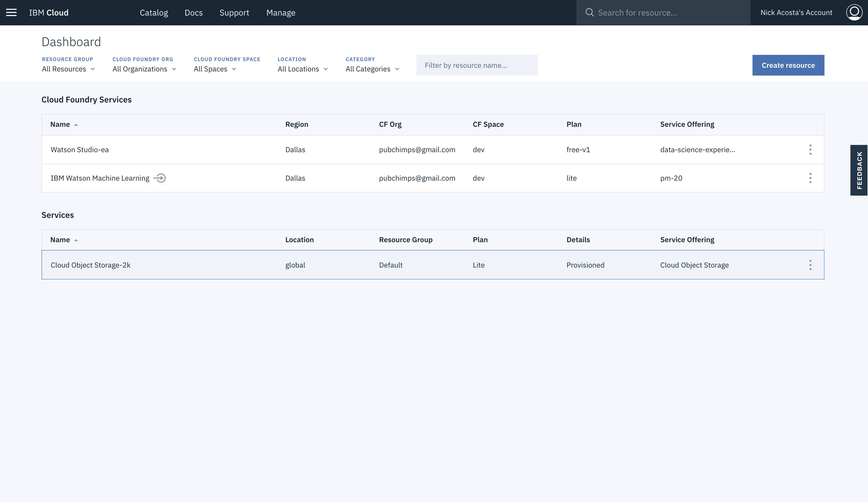
Task: Open the Support menu
Action: (234, 13)
